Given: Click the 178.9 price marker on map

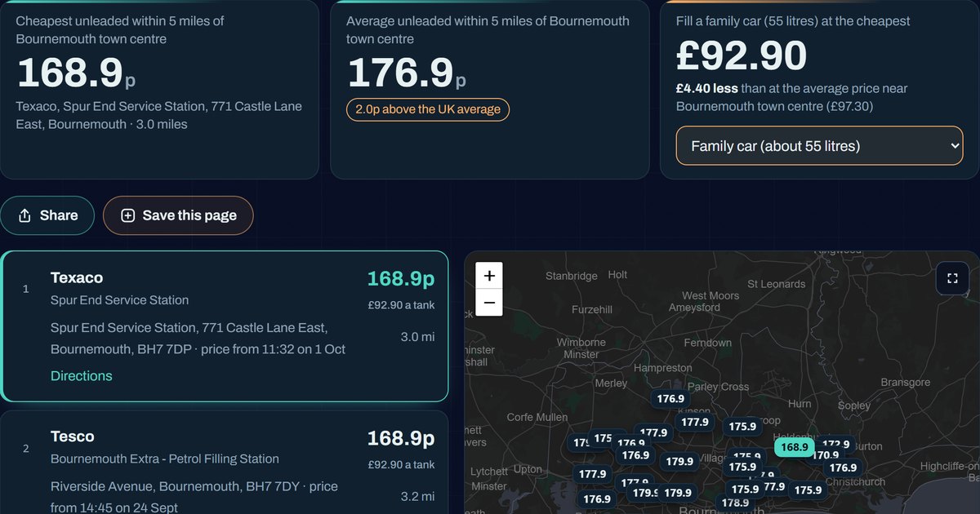Looking at the screenshot, I should point(735,503).
